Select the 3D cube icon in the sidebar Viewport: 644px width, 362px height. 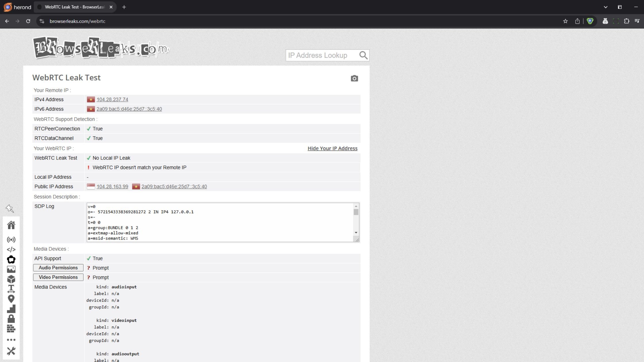point(11,279)
